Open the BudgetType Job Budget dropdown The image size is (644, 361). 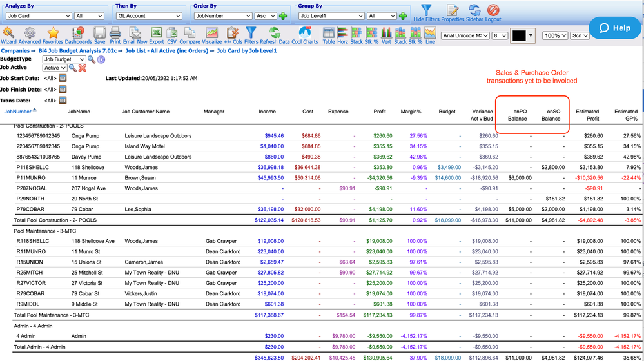pyautogui.click(x=64, y=59)
